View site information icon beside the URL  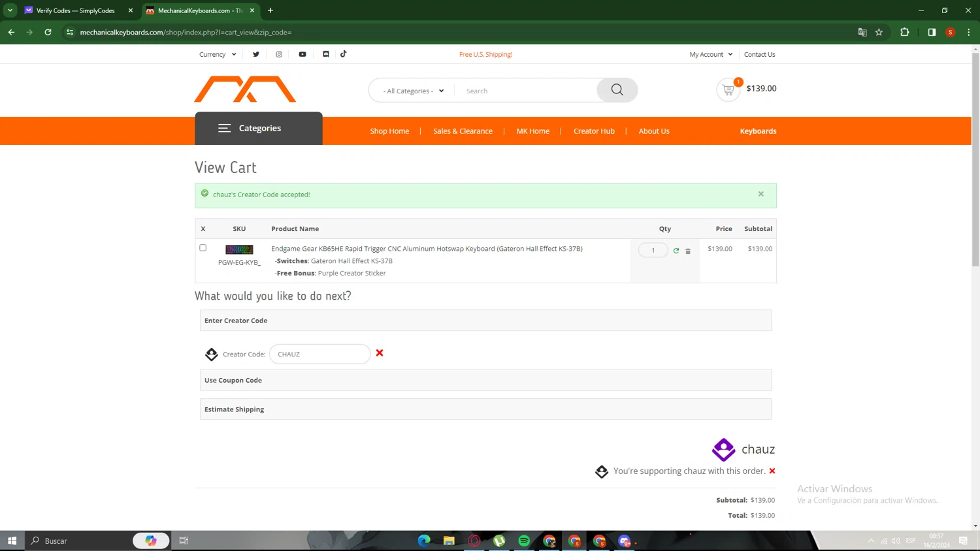tap(70, 32)
